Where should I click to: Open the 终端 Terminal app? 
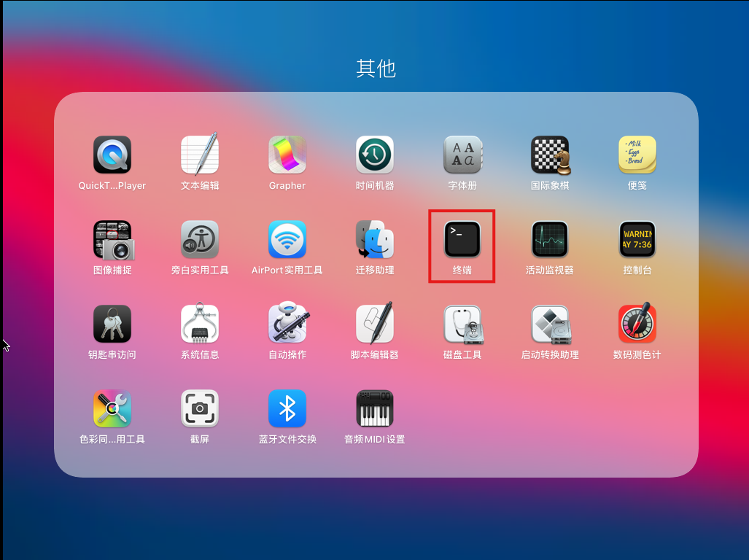click(x=462, y=239)
